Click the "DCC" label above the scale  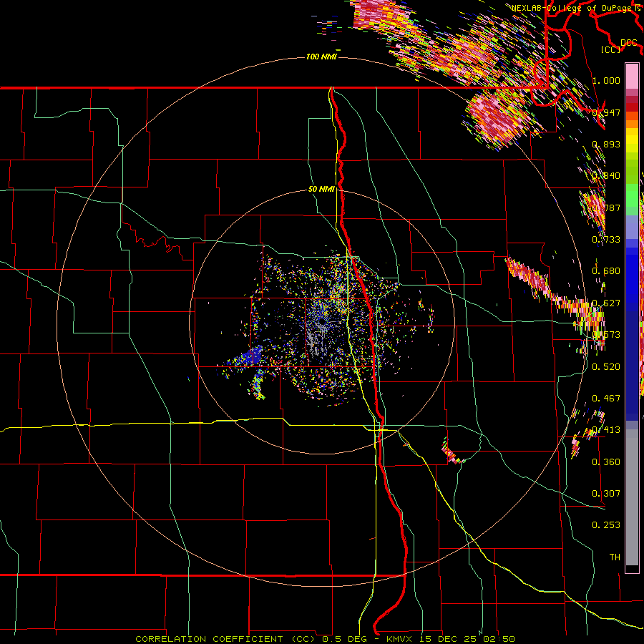point(629,43)
